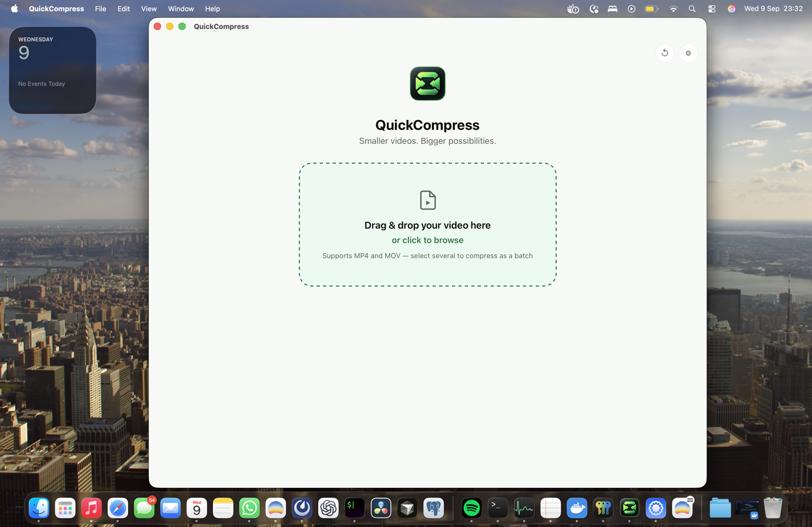Open the Window menu

pos(181,9)
